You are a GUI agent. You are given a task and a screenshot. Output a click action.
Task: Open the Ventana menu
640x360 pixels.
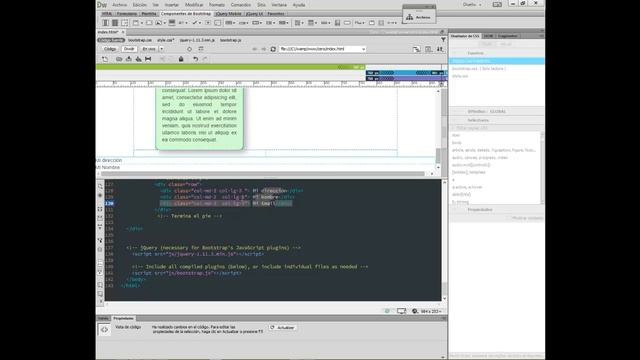pos(279,5)
